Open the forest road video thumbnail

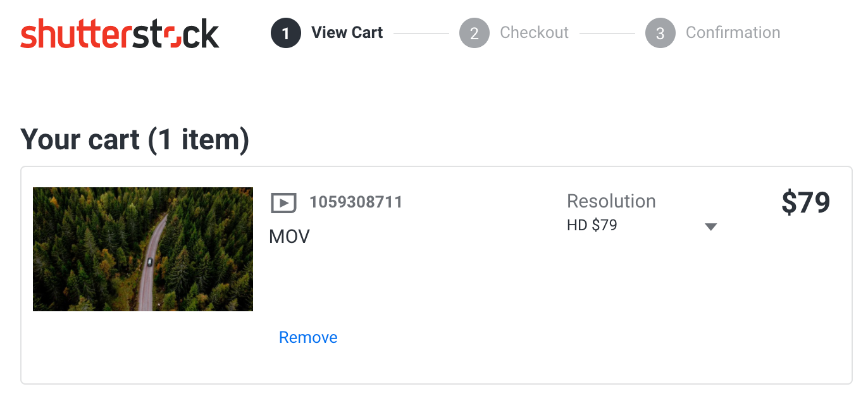[x=143, y=249]
